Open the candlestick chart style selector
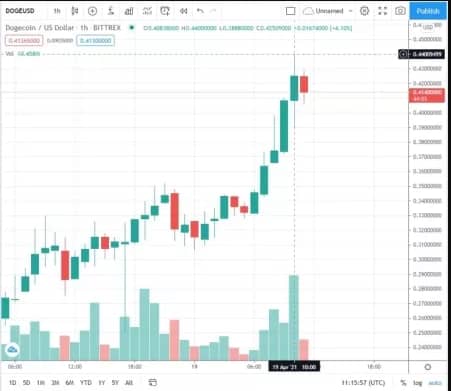 [75, 11]
